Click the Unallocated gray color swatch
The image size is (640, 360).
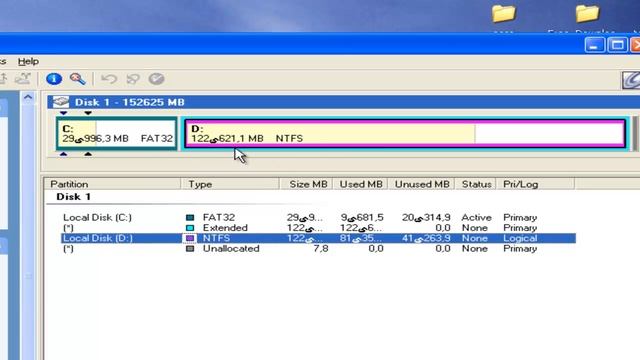point(190,249)
